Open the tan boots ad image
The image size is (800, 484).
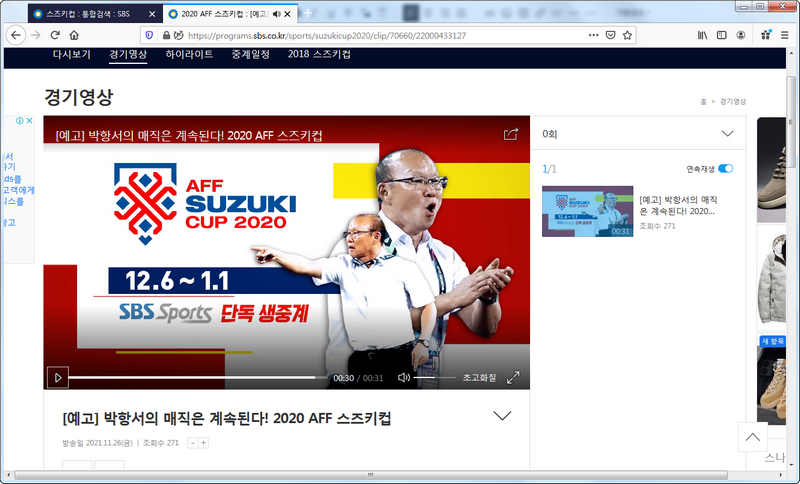pyautogui.click(x=771, y=379)
